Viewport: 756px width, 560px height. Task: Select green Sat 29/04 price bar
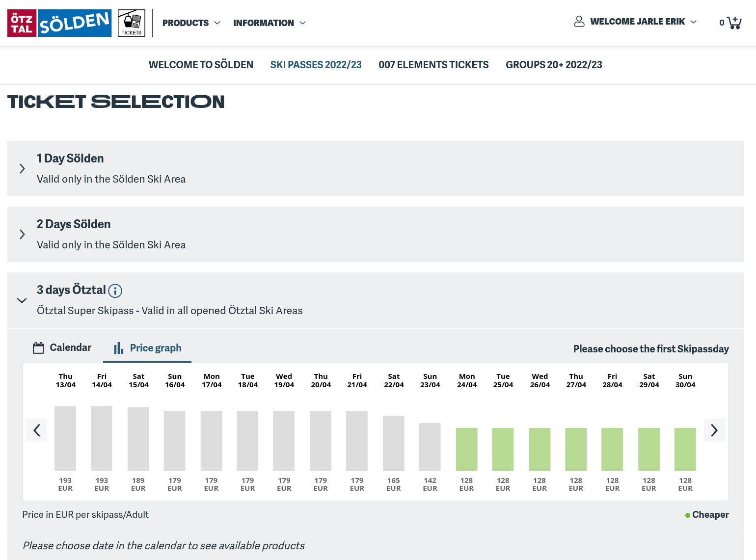tap(649, 449)
